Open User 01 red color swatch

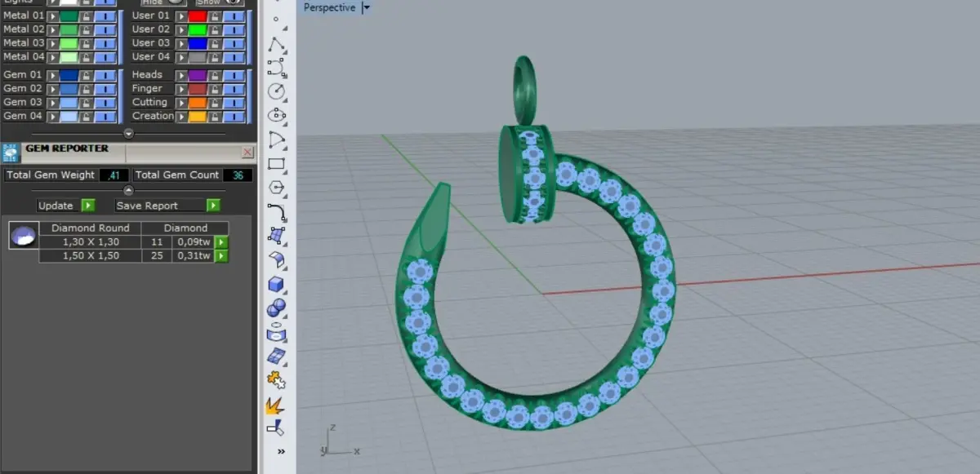198,16
